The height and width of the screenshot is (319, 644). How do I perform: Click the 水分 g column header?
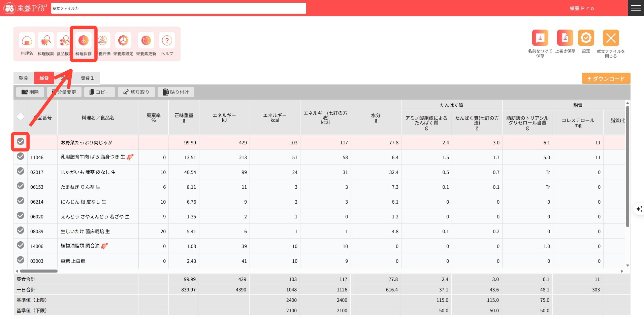pyautogui.click(x=376, y=118)
